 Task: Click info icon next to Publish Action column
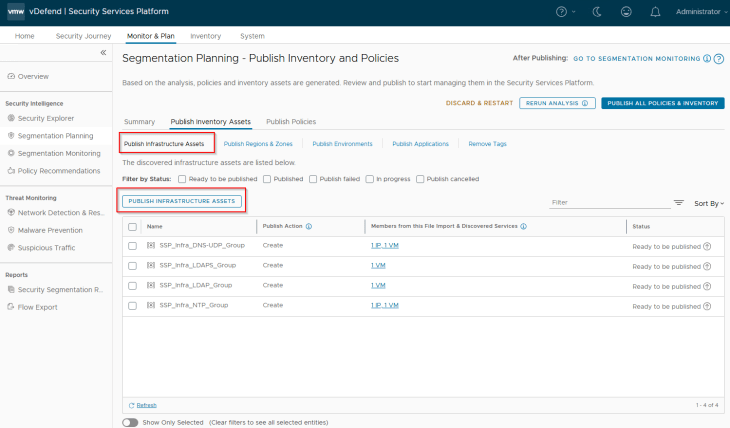click(x=309, y=226)
